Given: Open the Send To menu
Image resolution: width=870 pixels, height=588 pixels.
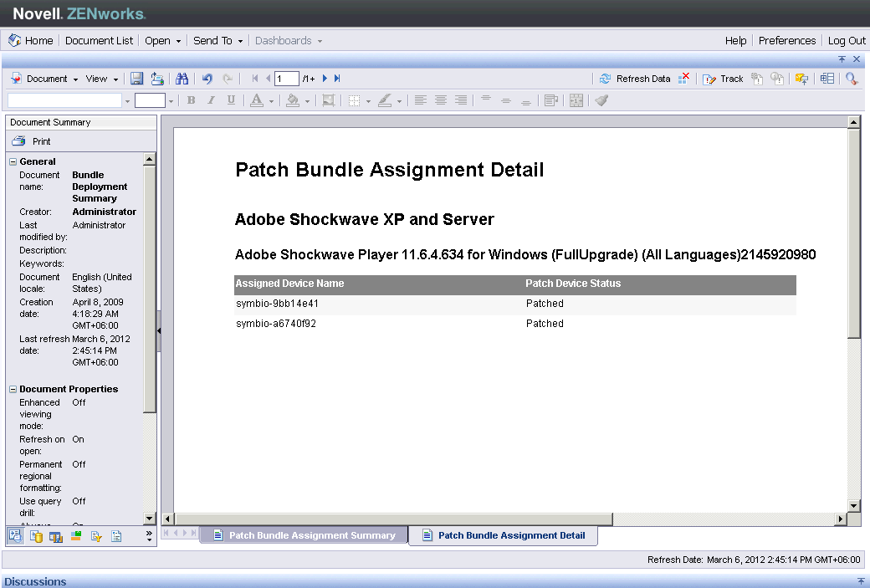Looking at the screenshot, I should point(218,40).
